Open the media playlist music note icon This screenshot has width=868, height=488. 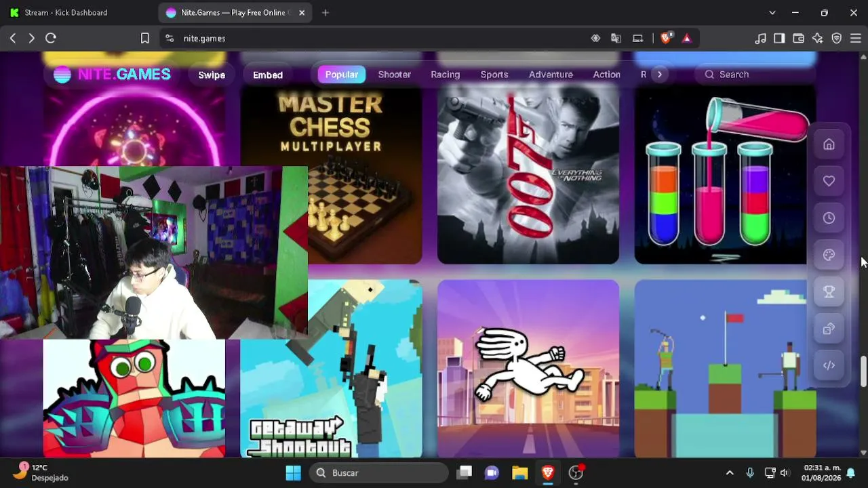[760, 39]
